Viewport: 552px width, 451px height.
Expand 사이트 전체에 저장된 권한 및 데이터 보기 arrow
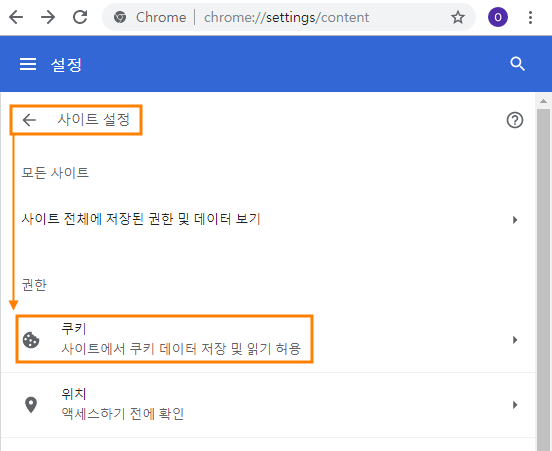pos(515,220)
